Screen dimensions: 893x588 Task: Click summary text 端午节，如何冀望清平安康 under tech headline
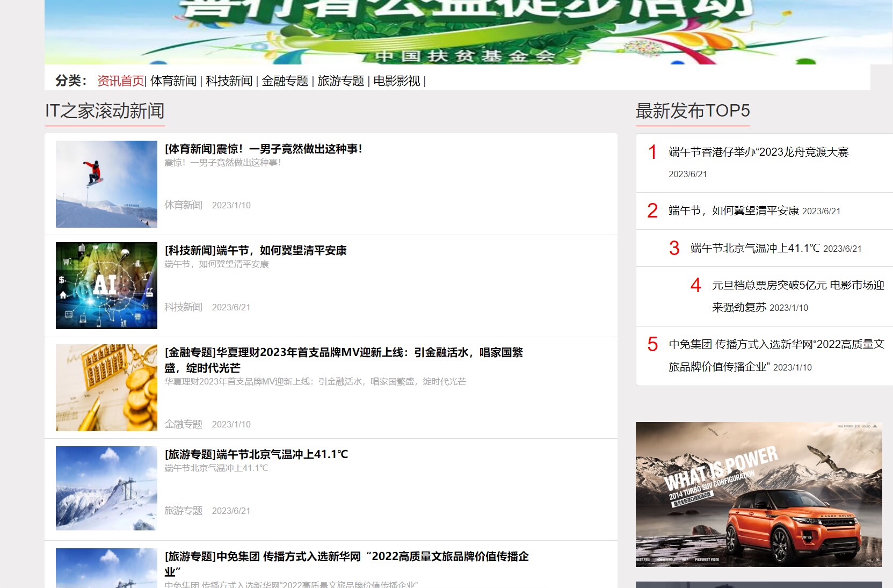click(216, 264)
